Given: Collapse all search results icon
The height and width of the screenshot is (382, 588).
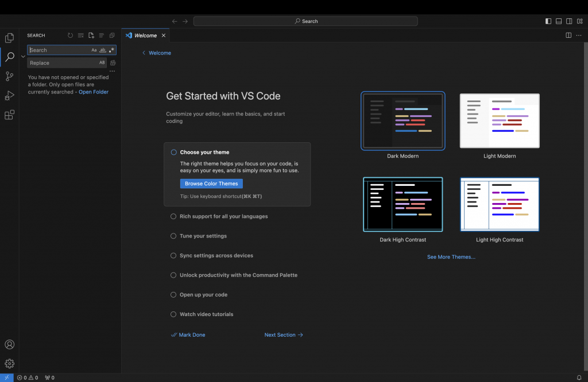Looking at the screenshot, I should 112,35.
